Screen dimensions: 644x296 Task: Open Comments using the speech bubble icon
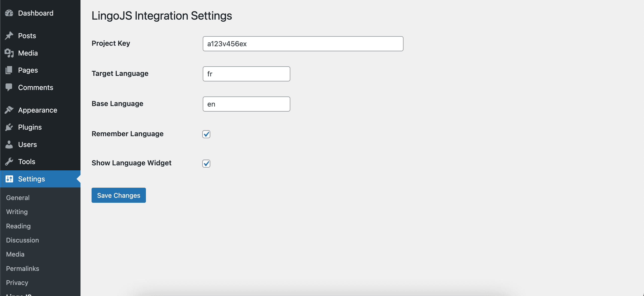(9, 87)
